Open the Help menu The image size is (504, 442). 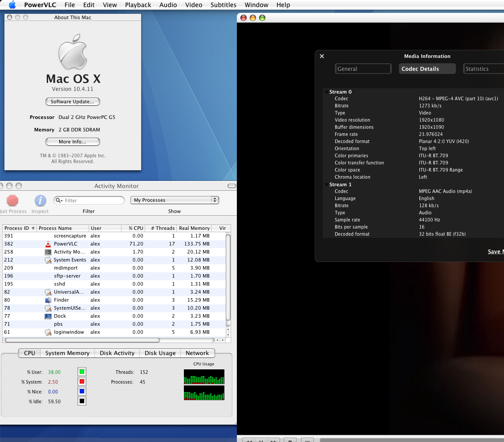pos(283,5)
